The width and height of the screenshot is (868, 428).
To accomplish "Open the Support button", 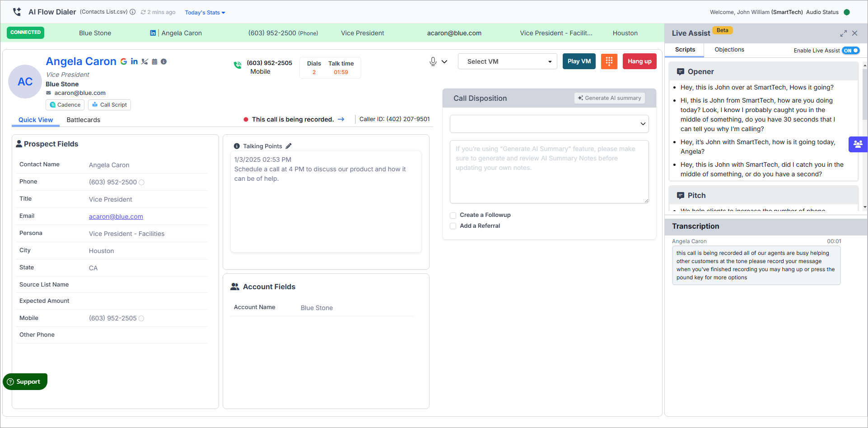I will click(x=25, y=381).
